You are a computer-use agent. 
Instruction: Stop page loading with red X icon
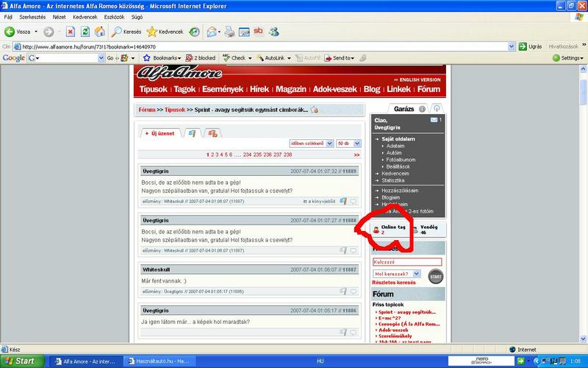click(70, 32)
